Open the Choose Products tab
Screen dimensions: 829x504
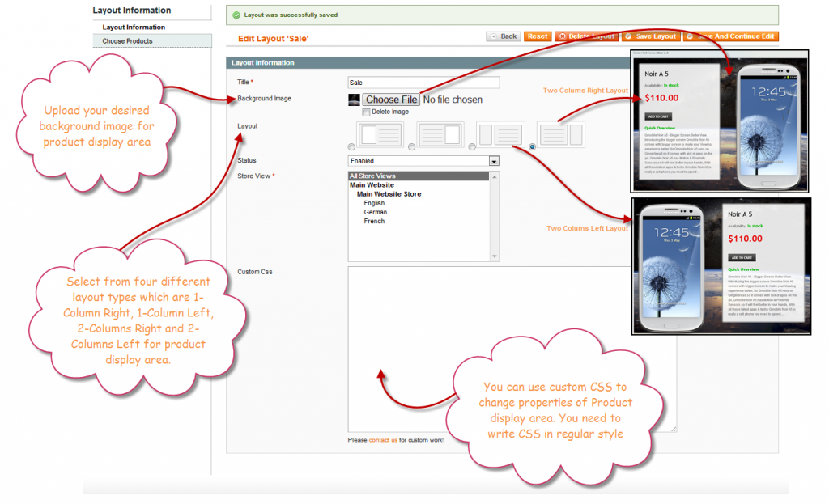[x=127, y=41]
